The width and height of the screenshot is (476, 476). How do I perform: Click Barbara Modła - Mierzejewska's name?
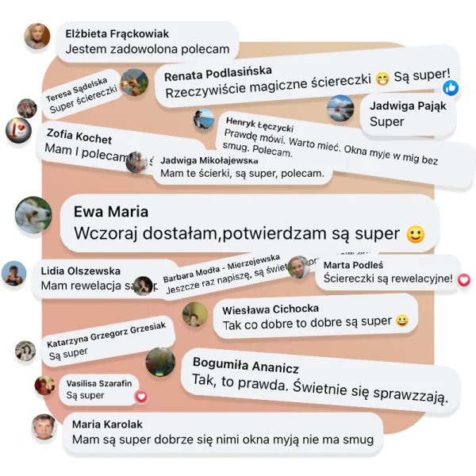(x=221, y=268)
